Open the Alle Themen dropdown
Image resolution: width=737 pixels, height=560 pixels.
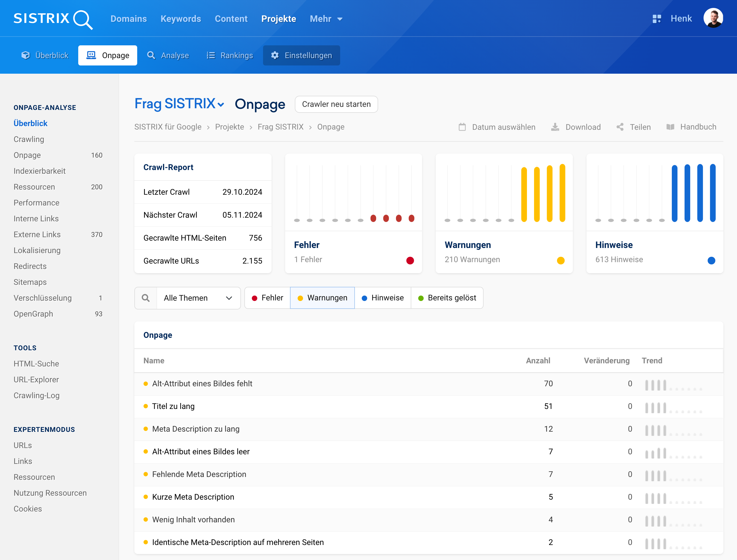[x=198, y=298]
